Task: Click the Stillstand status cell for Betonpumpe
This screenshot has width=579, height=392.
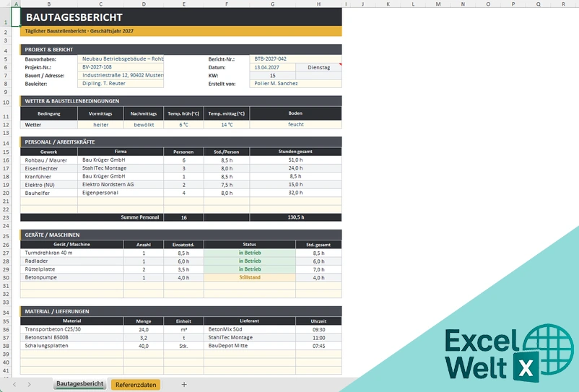Action: click(x=250, y=277)
